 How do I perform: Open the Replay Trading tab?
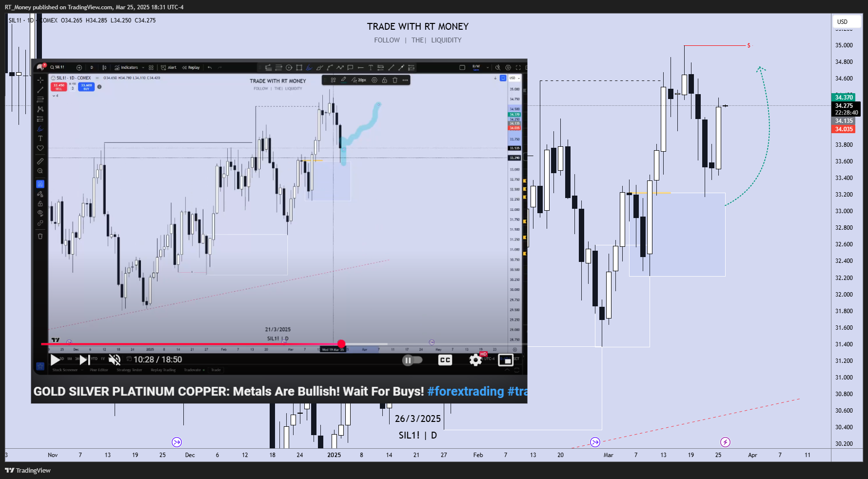coord(163,370)
